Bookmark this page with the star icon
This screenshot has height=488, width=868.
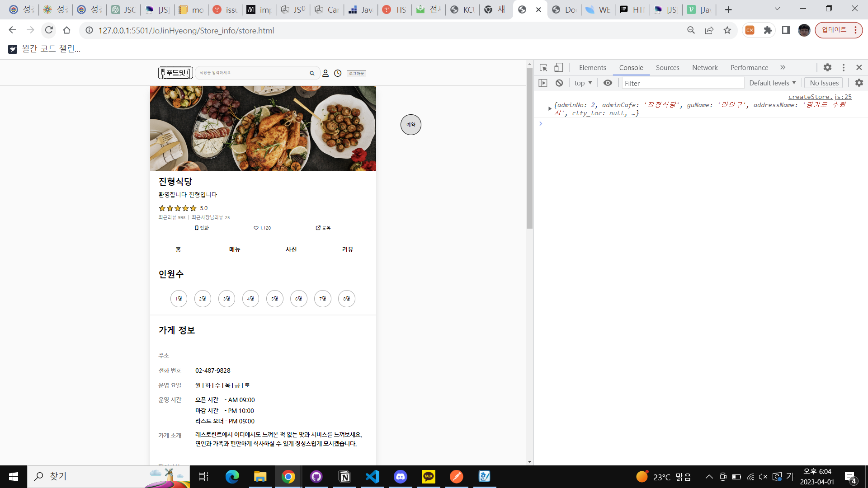pyautogui.click(x=727, y=30)
